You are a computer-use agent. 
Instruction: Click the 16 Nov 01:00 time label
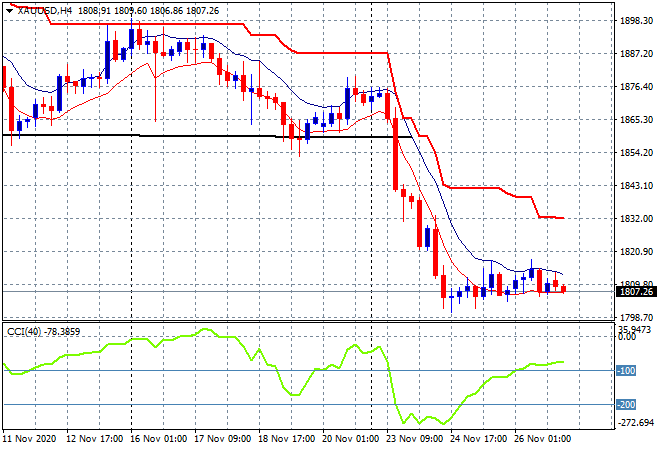click(159, 439)
